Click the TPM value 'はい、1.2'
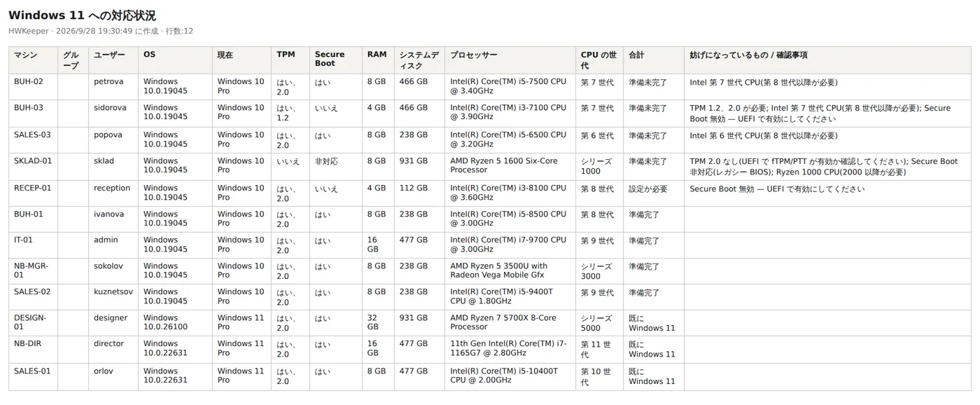980x405 pixels. (286, 113)
